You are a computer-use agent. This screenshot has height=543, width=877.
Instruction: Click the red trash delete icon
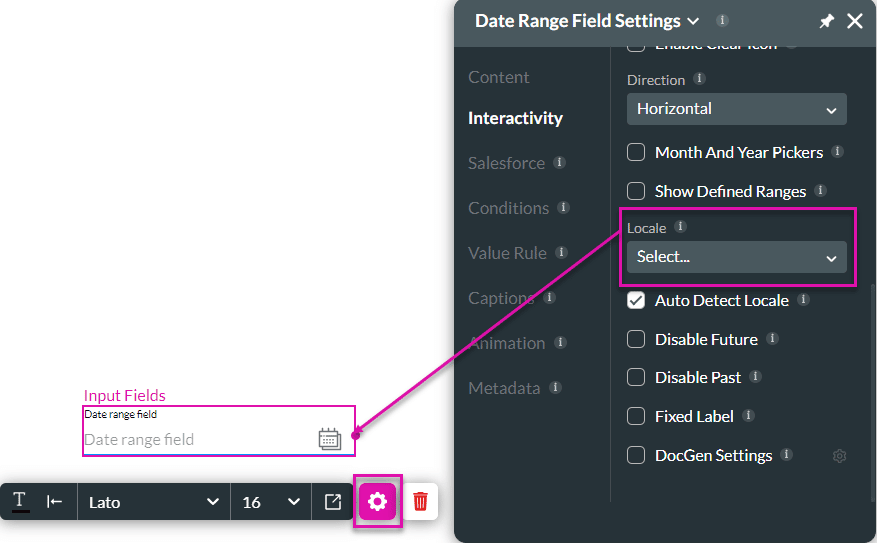tap(420, 502)
